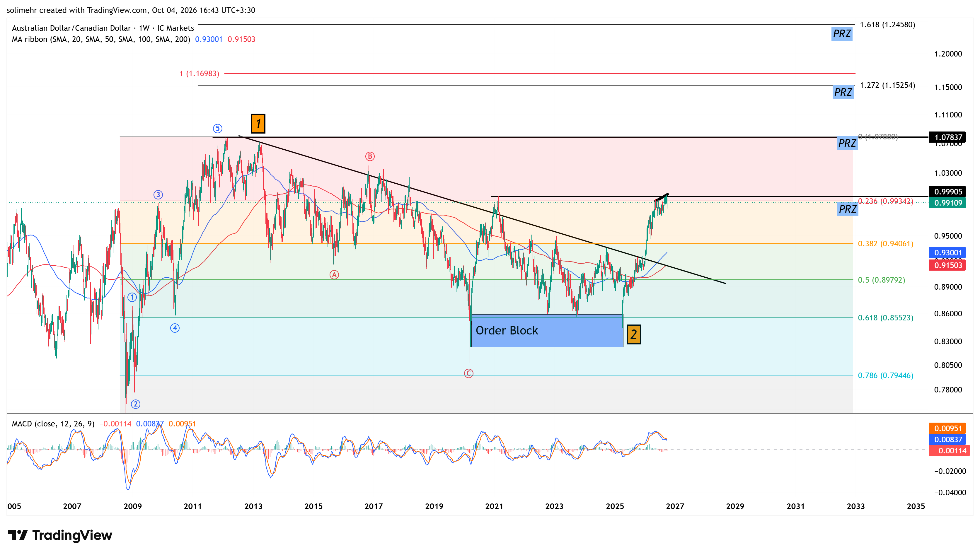980x555 pixels.
Task: Click circled wave 4 Elliott label
Action: point(175,328)
